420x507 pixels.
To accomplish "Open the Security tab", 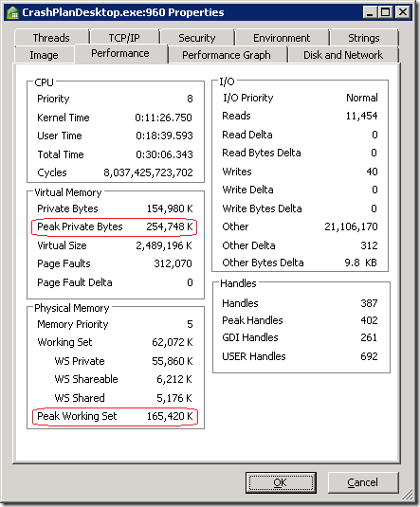I will click(x=197, y=38).
